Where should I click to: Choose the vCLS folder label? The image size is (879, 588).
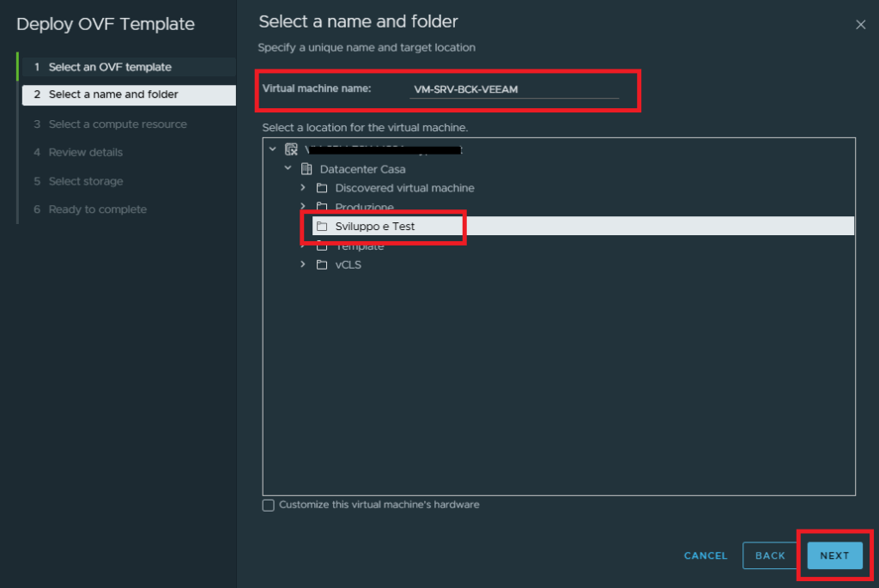[349, 264]
